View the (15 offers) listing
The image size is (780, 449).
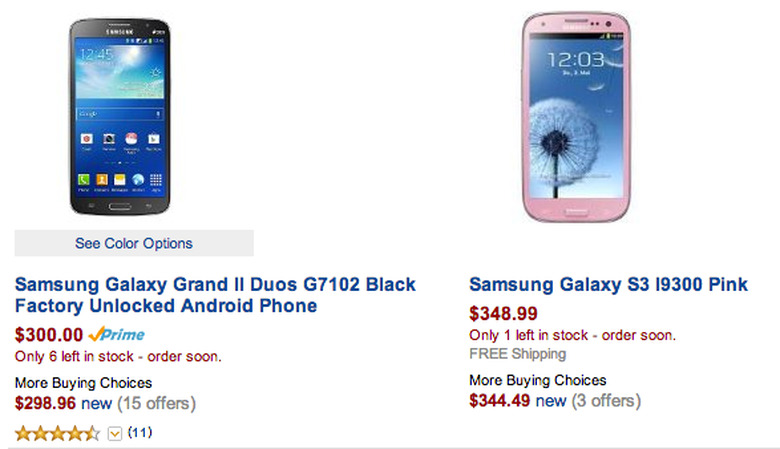pos(157,403)
